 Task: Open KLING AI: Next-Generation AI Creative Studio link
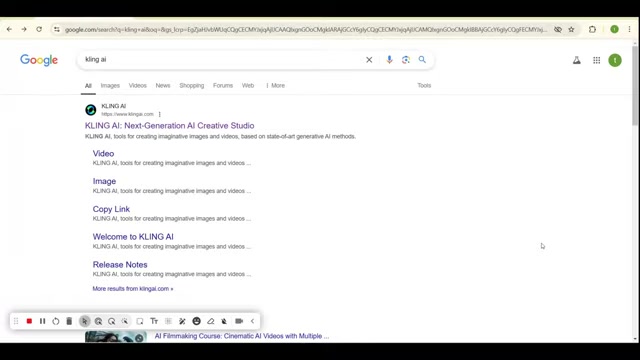click(x=169, y=126)
